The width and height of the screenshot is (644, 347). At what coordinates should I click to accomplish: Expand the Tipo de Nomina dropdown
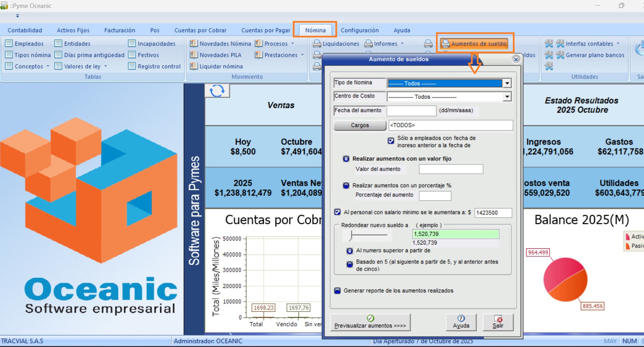tap(507, 83)
